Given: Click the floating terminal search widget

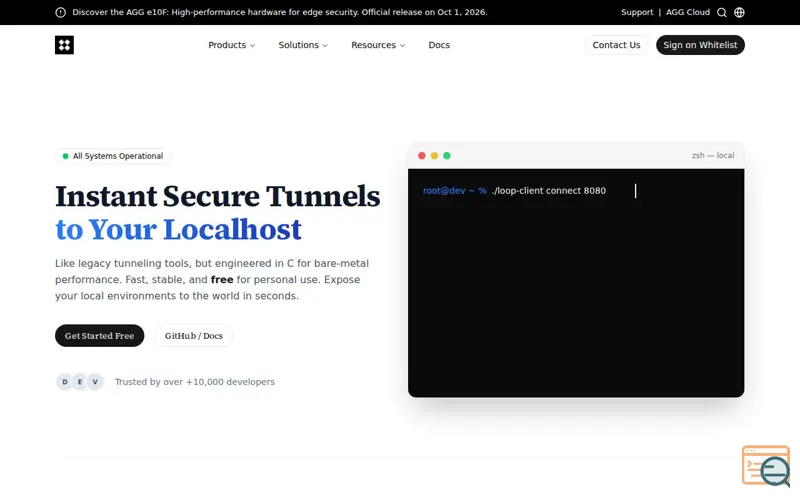Looking at the screenshot, I should pyautogui.click(x=766, y=466).
